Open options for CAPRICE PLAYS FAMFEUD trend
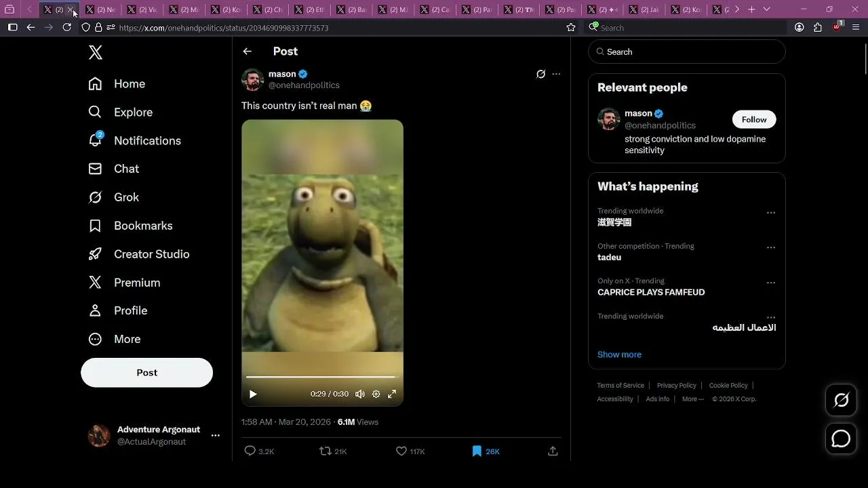Viewport: 868px width, 488px height. click(x=770, y=283)
